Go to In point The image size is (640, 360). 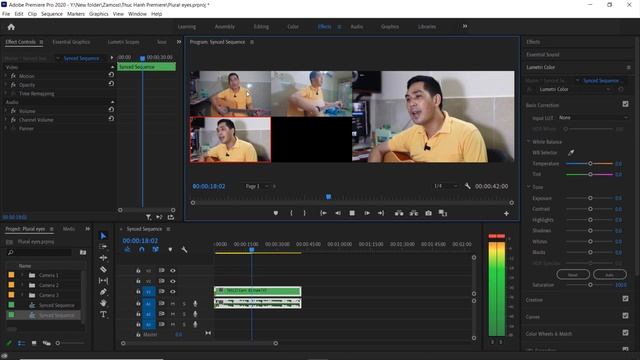[x=323, y=213]
